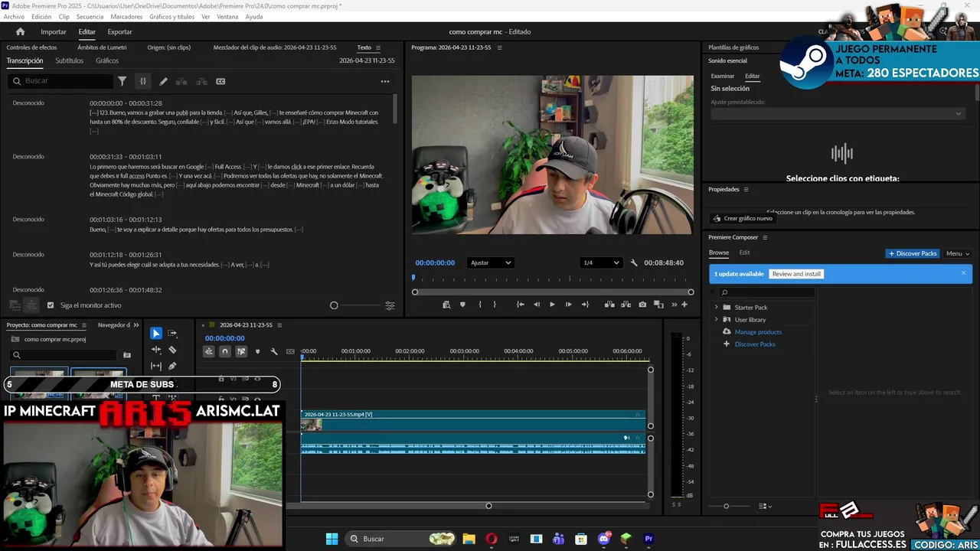Click the Lift button in Program monitor
This screenshot has height=551, width=980.
609,305
